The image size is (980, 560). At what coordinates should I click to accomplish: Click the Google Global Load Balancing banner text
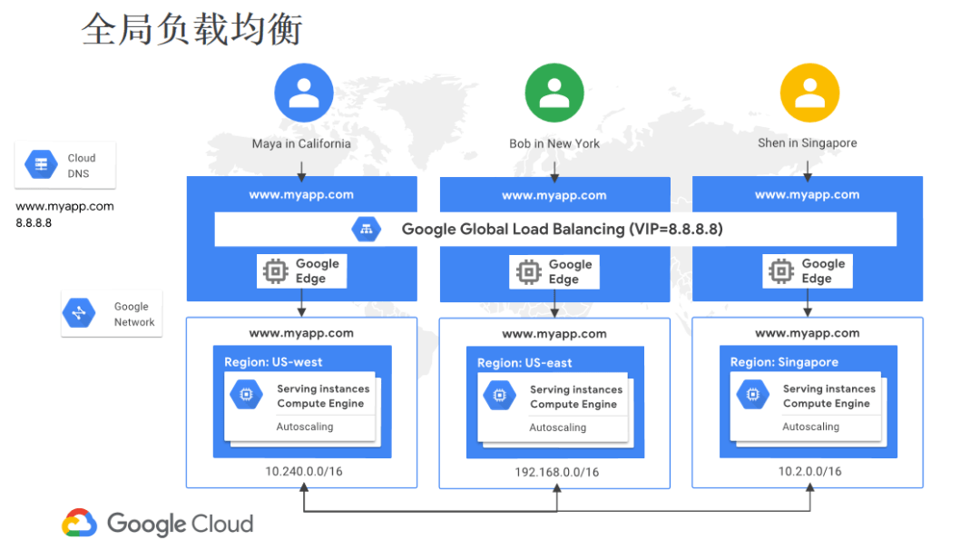[562, 229]
